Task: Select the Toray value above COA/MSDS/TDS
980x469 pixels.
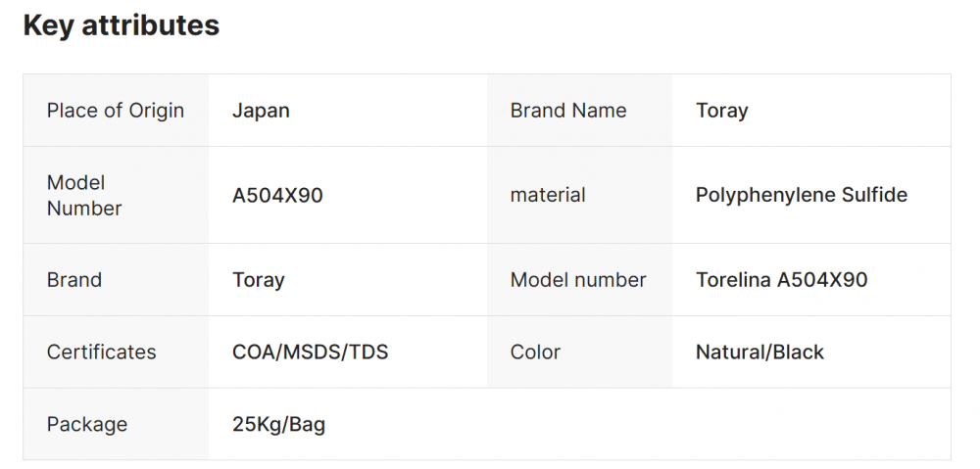Action: coord(259,280)
